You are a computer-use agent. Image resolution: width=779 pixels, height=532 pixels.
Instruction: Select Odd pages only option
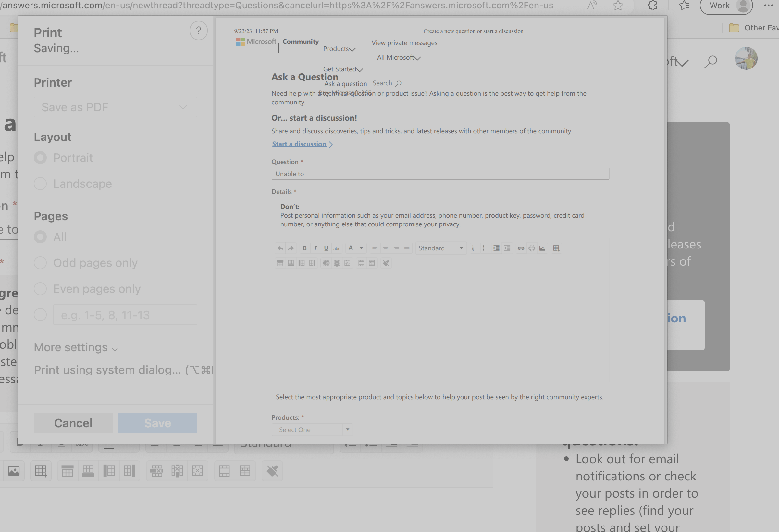40,262
